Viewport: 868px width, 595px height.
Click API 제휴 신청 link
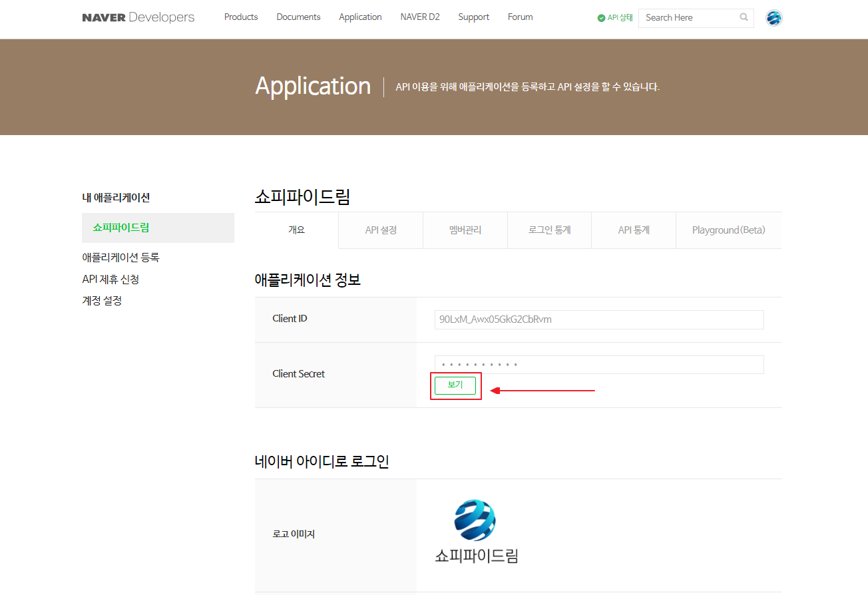pos(110,280)
